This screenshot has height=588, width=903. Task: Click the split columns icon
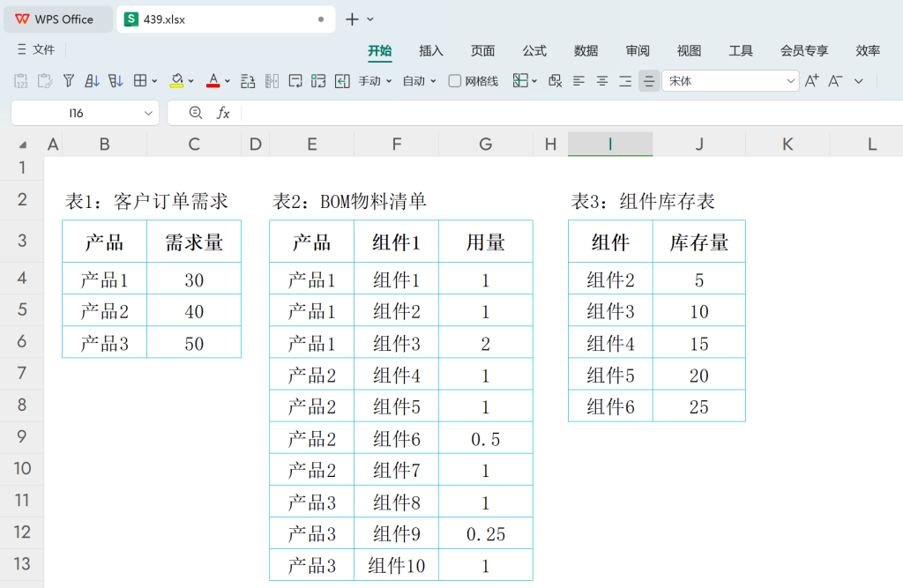(272, 81)
